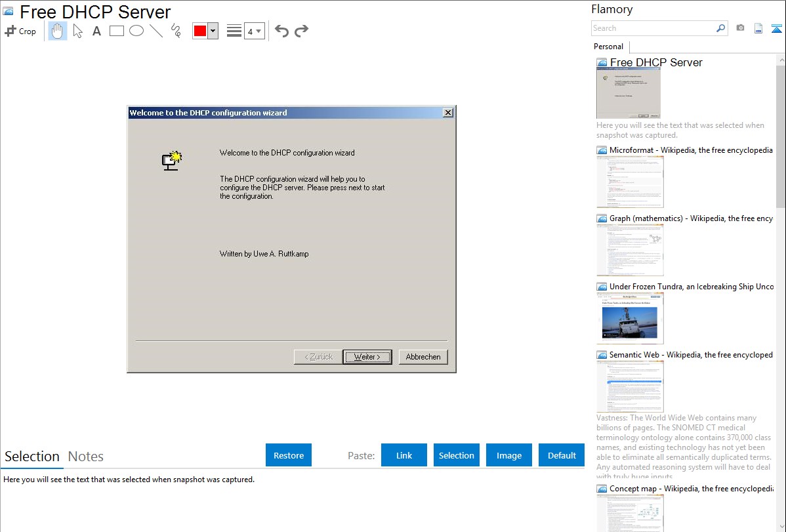Paste as Link
This screenshot has width=786, height=532.
[x=404, y=455]
